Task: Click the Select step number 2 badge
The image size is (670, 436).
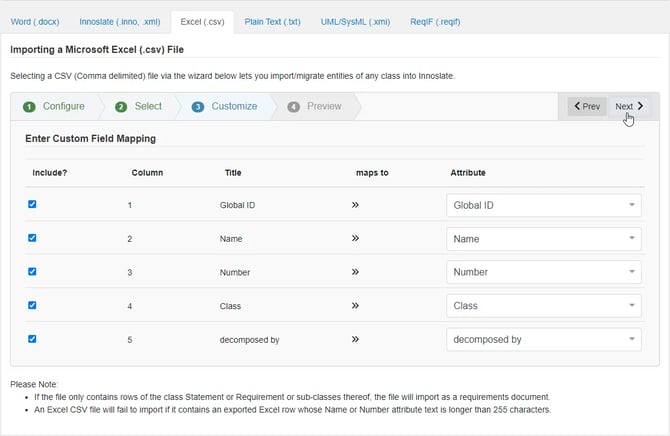Action: [121, 107]
